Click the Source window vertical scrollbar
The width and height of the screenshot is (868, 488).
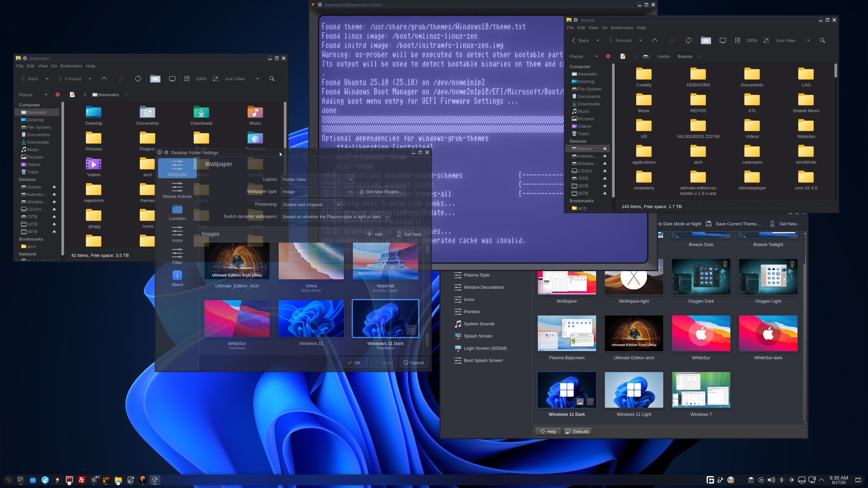coord(836,70)
